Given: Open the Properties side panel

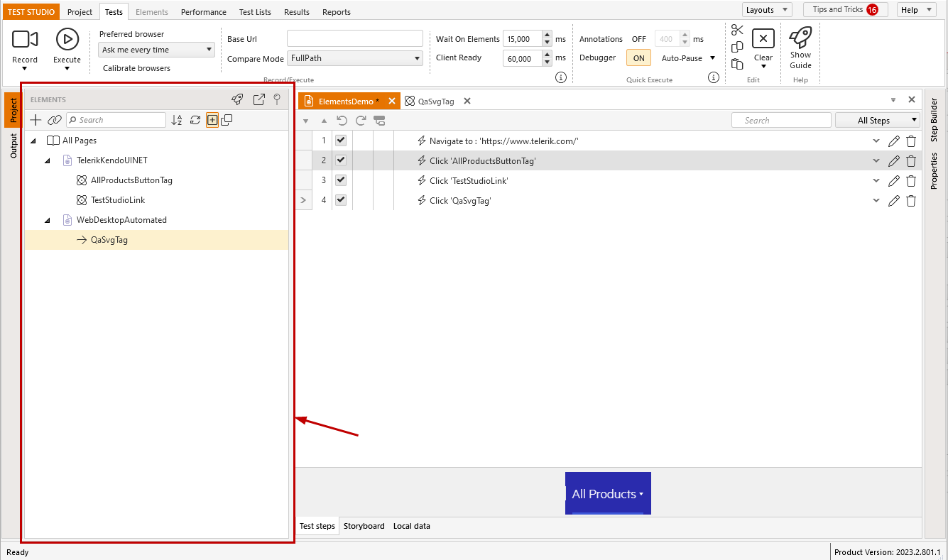Looking at the screenshot, I should (x=934, y=171).
